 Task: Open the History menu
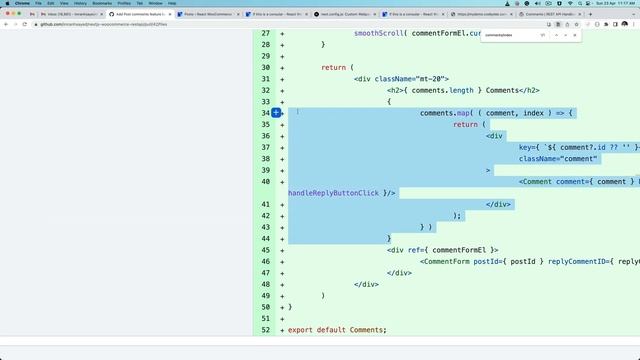(80, 3)
